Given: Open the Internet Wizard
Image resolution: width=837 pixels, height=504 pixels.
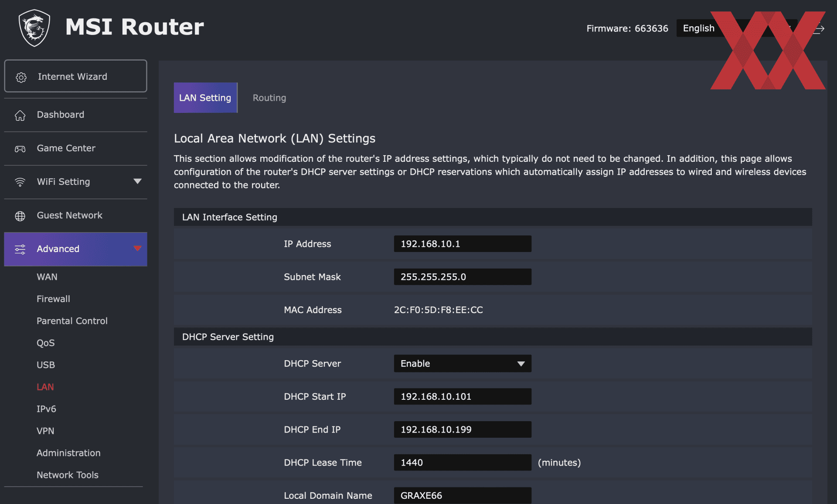Looking at the screenshot, I should pos(75,76).
